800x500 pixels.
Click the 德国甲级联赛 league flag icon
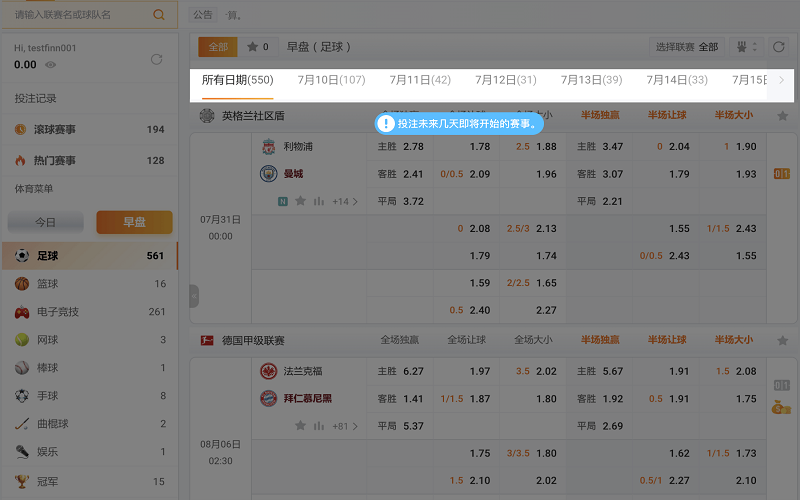[x=207, y=340]
